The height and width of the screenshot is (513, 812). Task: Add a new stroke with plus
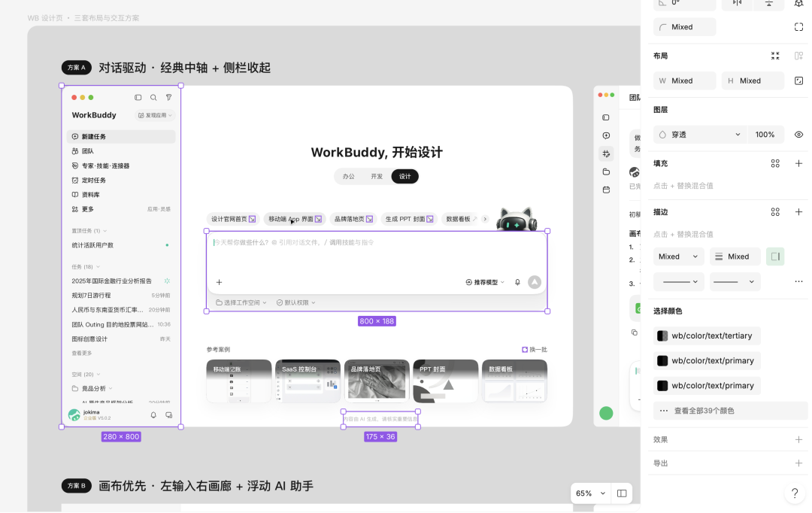pos(798,212)
